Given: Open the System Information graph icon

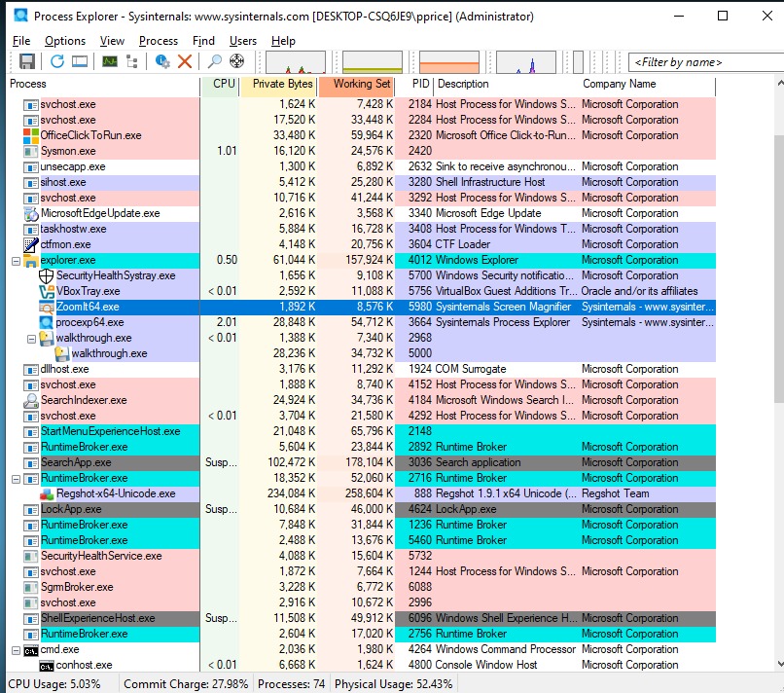Looking at the screenshot, I should pos(110,61).
